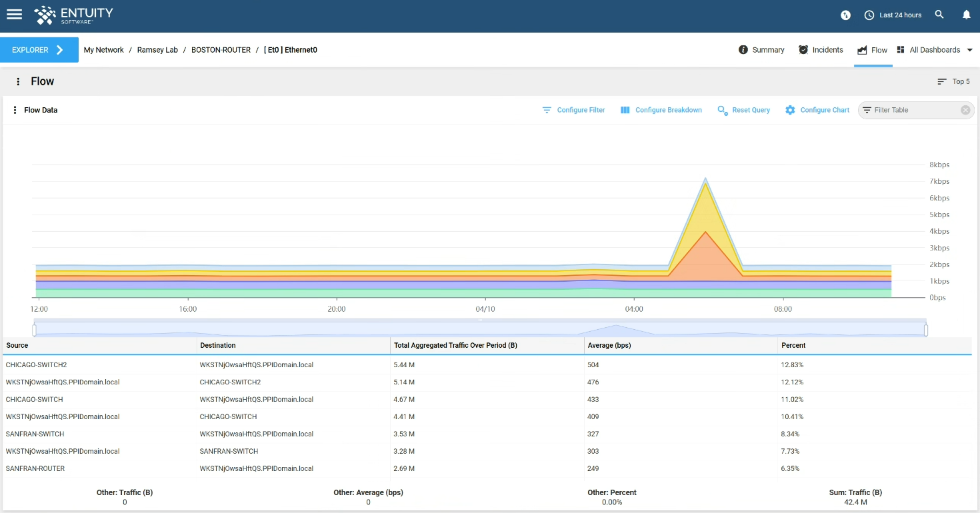Click the 8.34% percent value
980x513 pixels.
(790, 434)
